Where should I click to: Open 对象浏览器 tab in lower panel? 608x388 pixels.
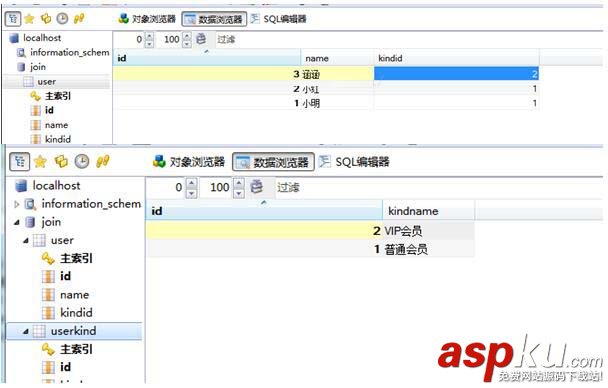tap(189, 162)
